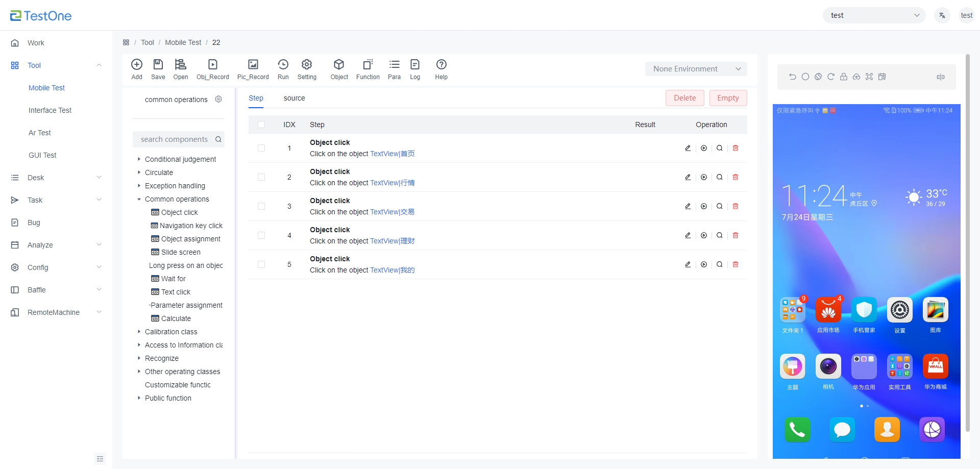The width and height of the screenshot is (980, 469).
Task: Check the checkbox for step 2
Action: (x=261, y=177)
